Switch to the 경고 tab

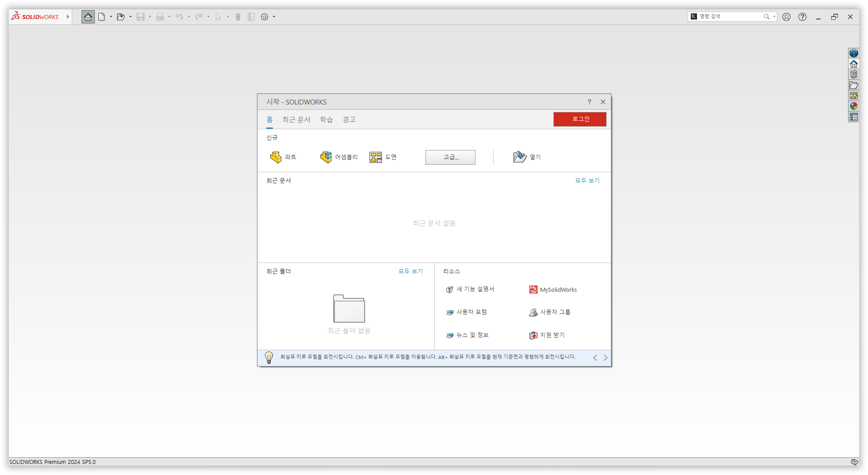(349, 120)
